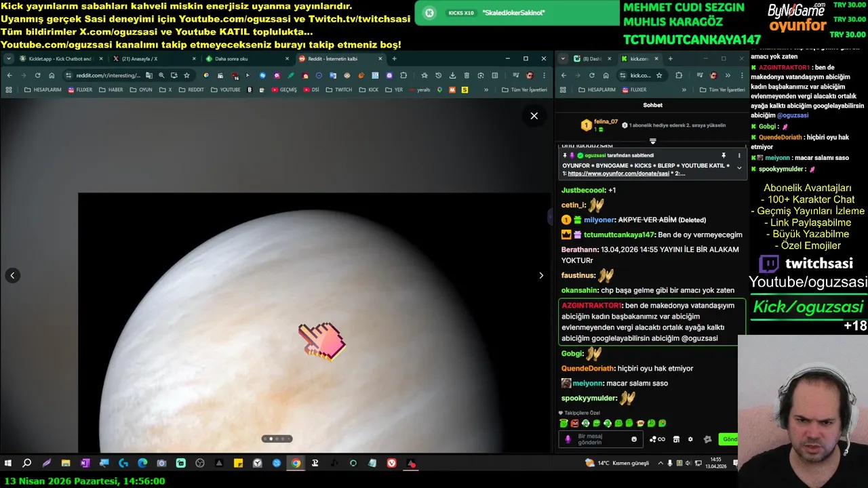
Task: Open browser history clock icon
Action: tap(438, 75)
